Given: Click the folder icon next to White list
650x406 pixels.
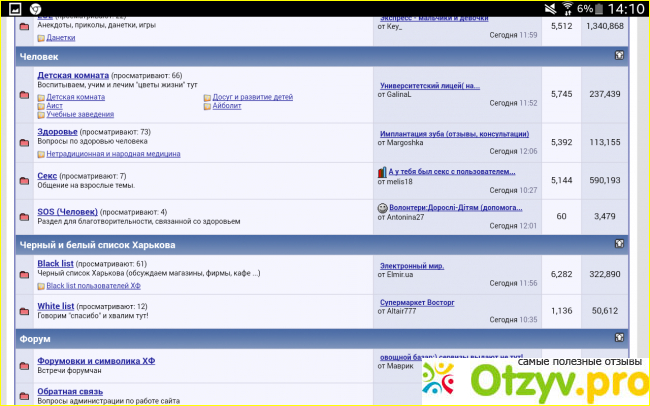Looking at the screenshot, I should pyautogui.click(x=24, y=311).
